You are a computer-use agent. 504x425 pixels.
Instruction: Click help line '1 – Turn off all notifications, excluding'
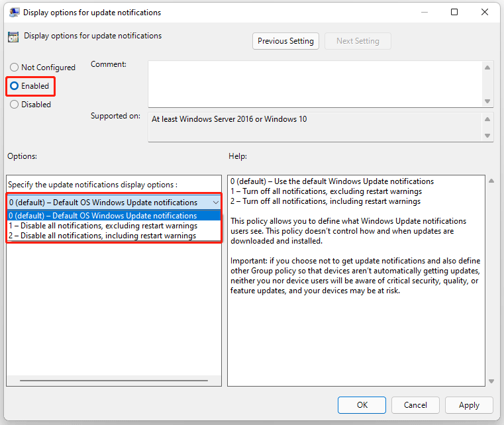coord(326,191)
